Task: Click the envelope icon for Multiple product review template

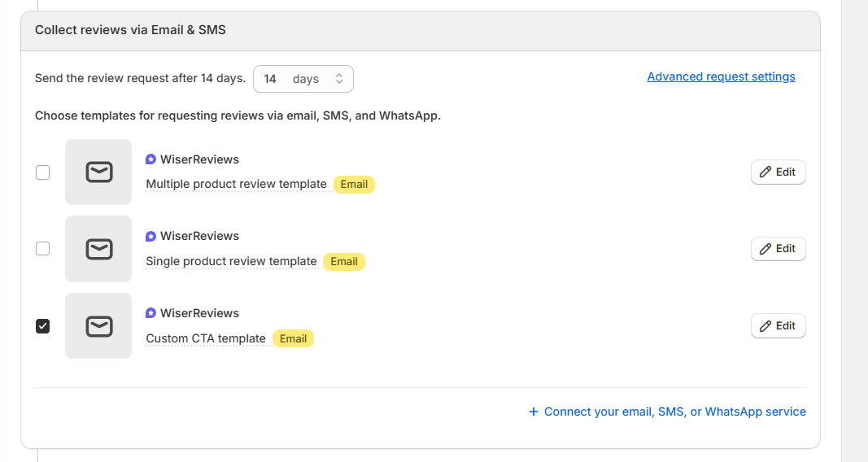Action: [x=98, y=172]
